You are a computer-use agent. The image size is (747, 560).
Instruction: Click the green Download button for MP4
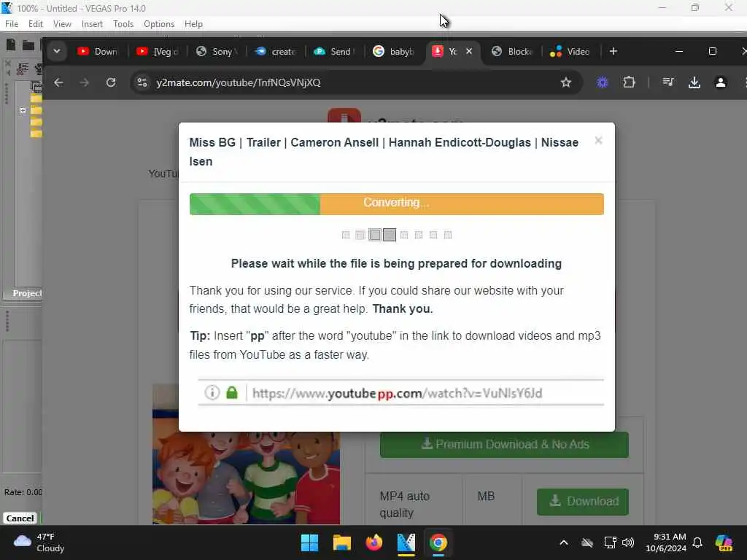coord(583,502)
